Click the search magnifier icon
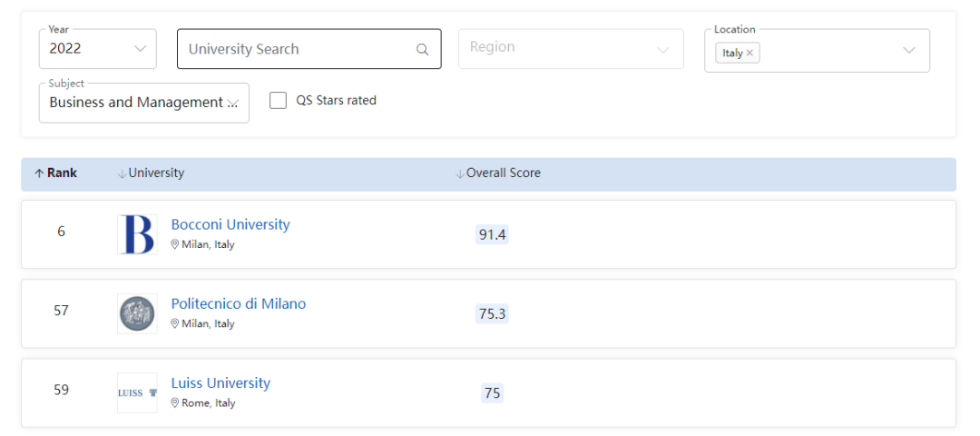Image resolution: width=980 pixels, height=436 pixels. click(x=423, y=49)
